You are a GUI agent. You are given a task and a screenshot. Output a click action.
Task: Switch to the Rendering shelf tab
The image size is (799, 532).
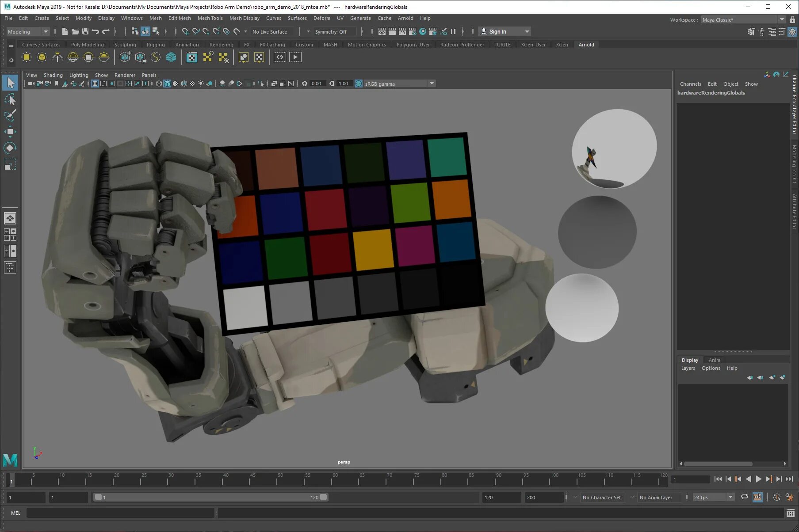[x=221, y=45]
